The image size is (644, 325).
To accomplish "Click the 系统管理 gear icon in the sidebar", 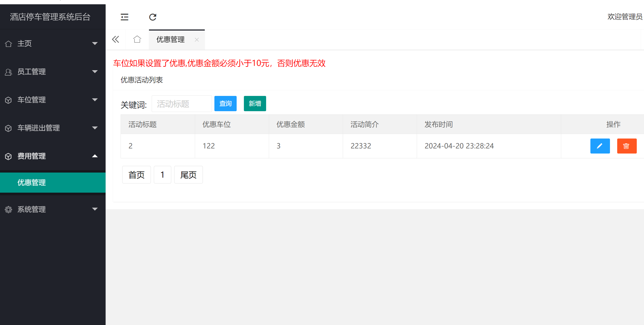I will coord(8,209).
